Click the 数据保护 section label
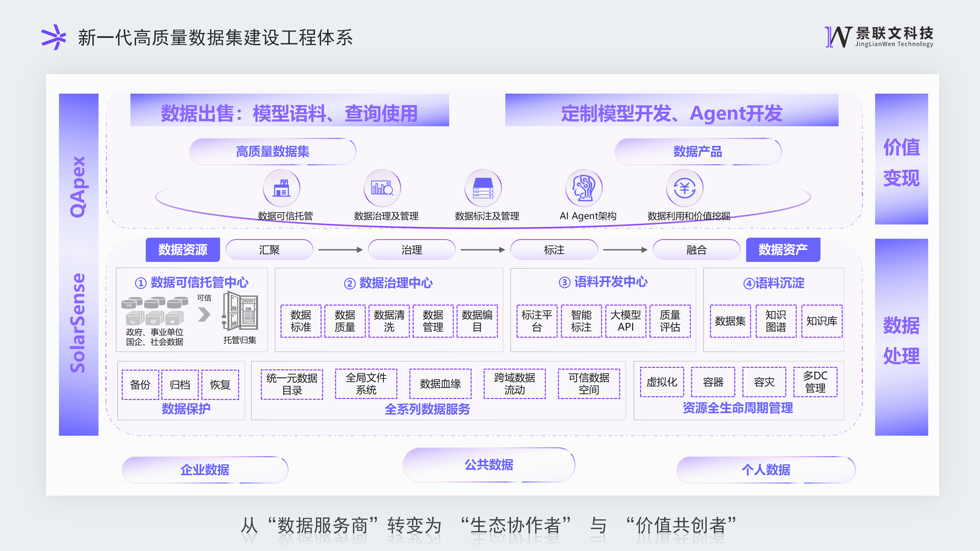Image resolution: width=980 pixels, height=551 pixels. [186, 409]
